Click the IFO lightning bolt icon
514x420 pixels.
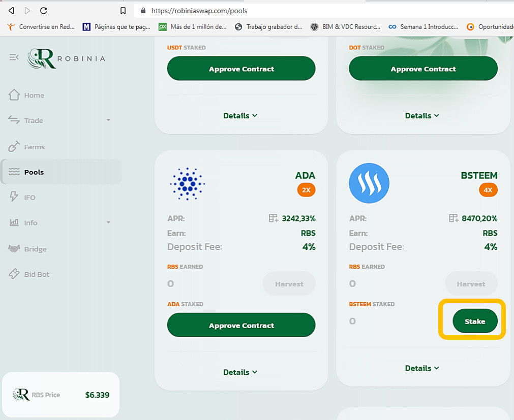pos(14,197)
